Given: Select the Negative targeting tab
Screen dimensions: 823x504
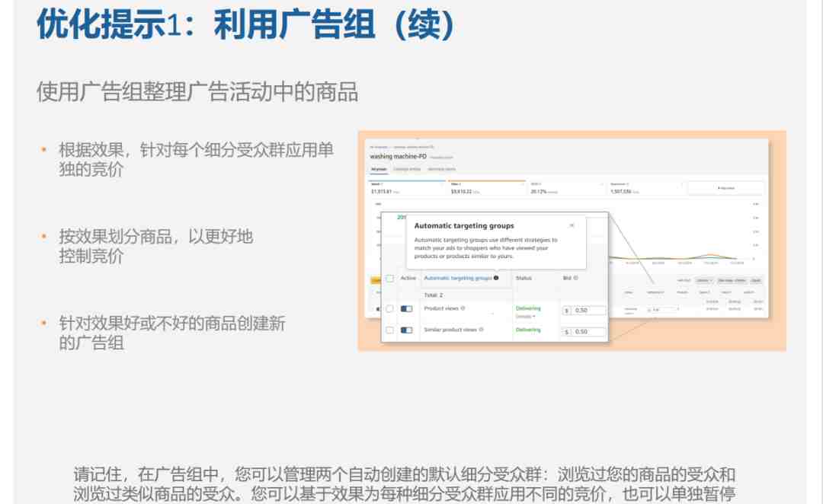Looking at the screenshot, I should (x=441, y=170).
